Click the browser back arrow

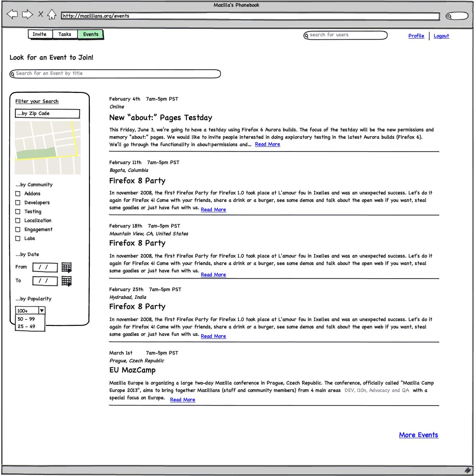click(x=12, y=15)
